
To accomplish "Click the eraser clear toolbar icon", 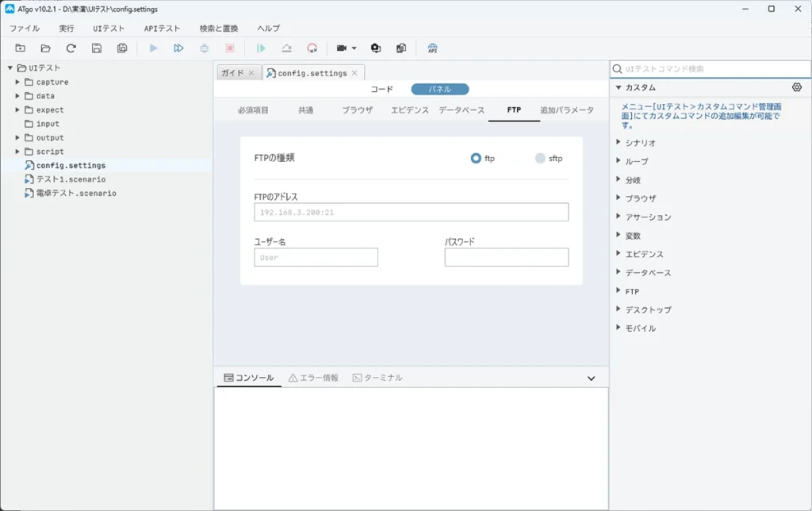I will [286, 48].
